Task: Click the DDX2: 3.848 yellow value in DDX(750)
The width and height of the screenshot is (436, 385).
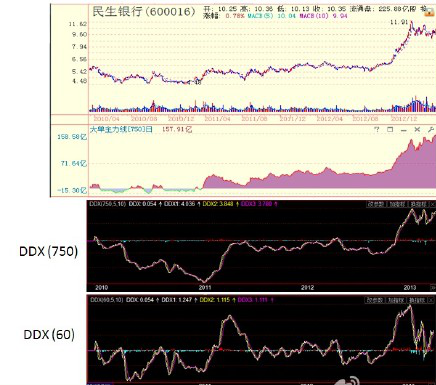Action: tap(218, 204)
